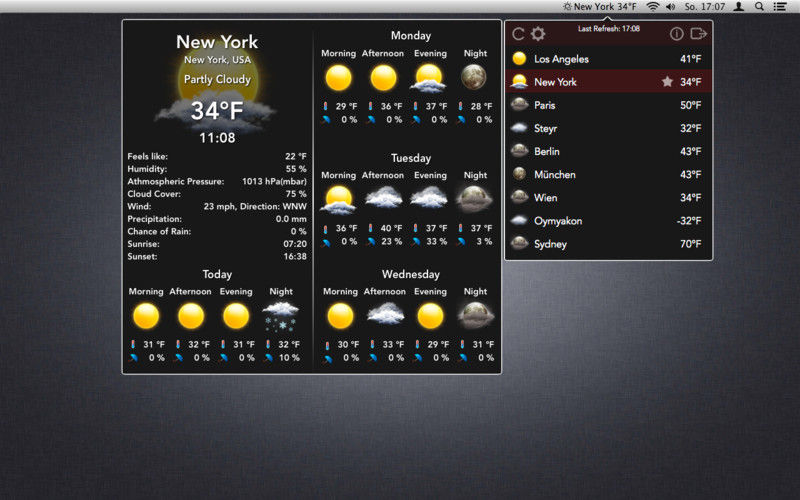
Task: Click the Feels like 22 °F value
Action: (x=296, y=157)
